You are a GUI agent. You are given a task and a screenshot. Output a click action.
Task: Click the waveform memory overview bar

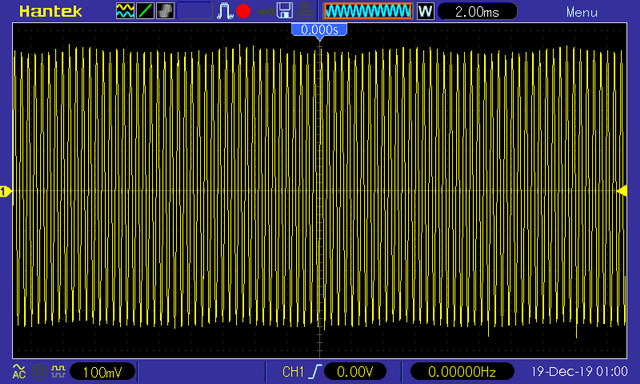368,11
